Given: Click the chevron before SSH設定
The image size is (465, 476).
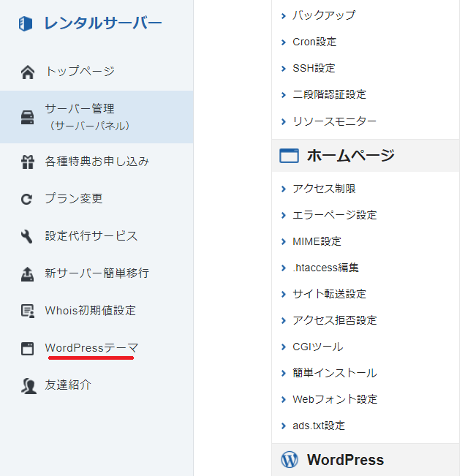Looking at the screenshot, I should [284, 69].
